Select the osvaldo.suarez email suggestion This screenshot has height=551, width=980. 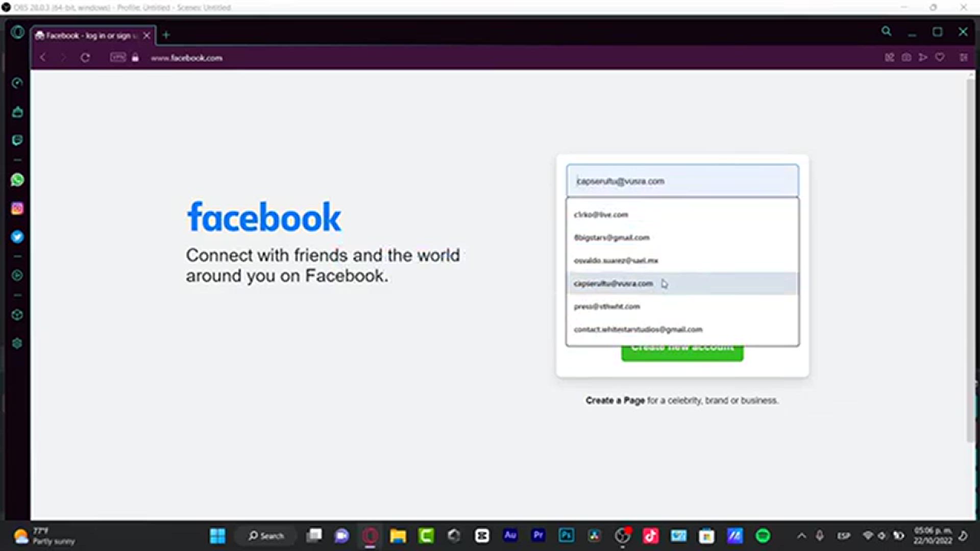pos(616,261)
